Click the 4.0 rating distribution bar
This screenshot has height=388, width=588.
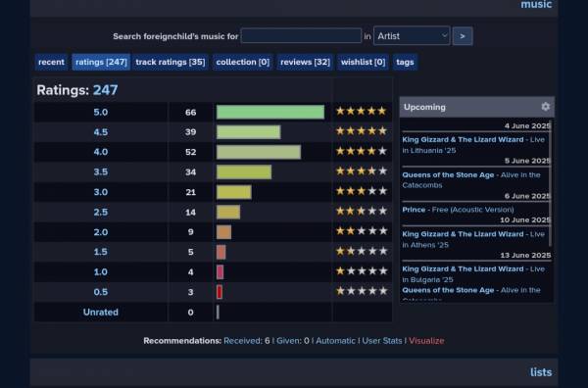click(x=259, y=152)
